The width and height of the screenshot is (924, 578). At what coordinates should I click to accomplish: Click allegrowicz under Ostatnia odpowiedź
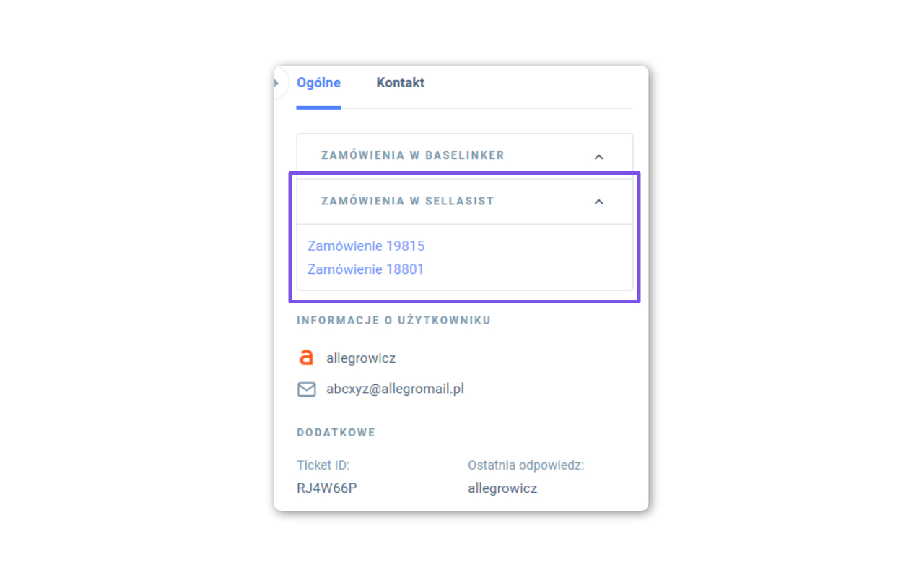click(x=502, y=488)
